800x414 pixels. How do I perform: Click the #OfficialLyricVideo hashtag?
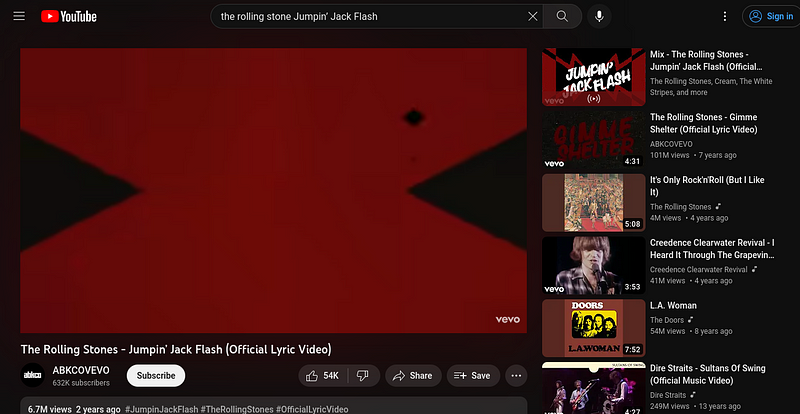pos(312,409)
